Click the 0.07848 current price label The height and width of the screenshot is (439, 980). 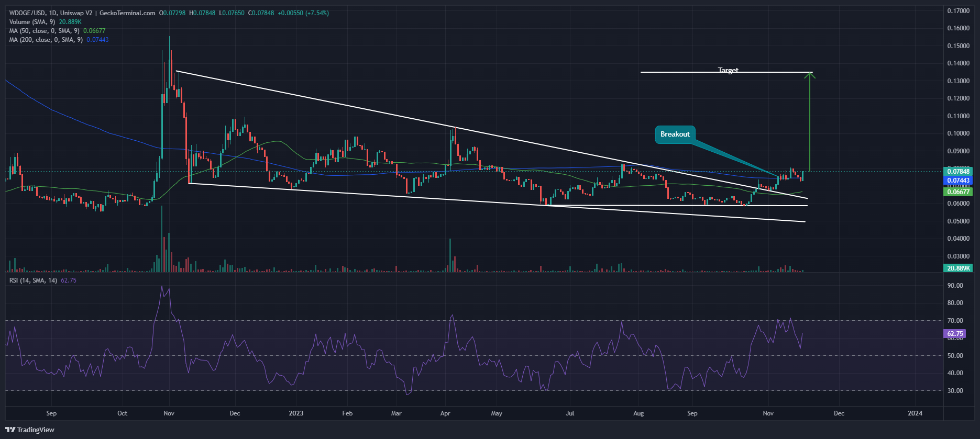959,172
